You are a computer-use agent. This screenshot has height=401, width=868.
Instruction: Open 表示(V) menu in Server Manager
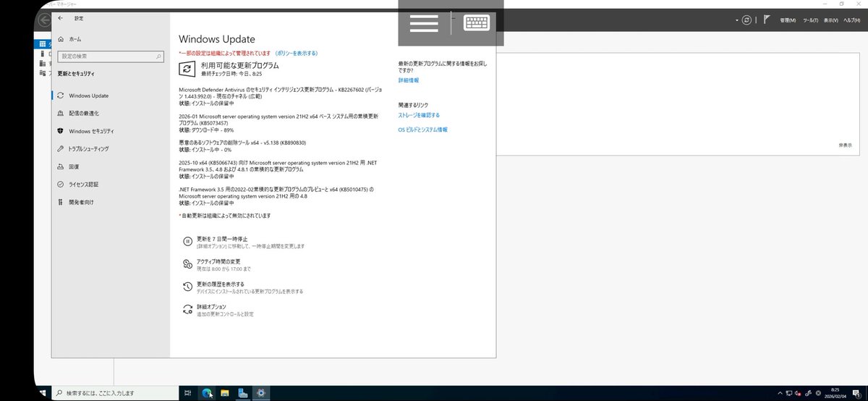(830, 20)
